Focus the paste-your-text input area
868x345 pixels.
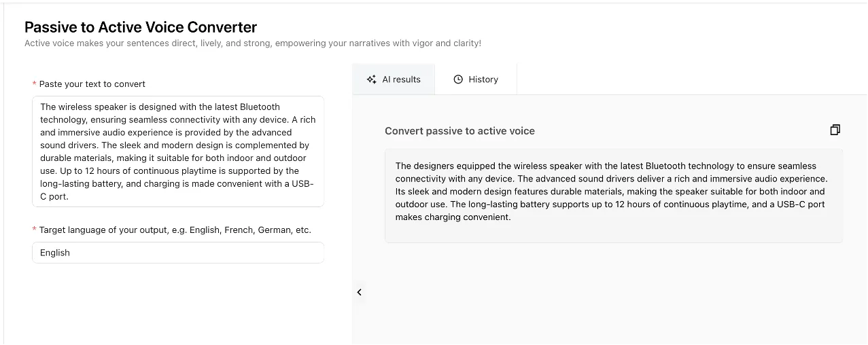pos(177,151)
